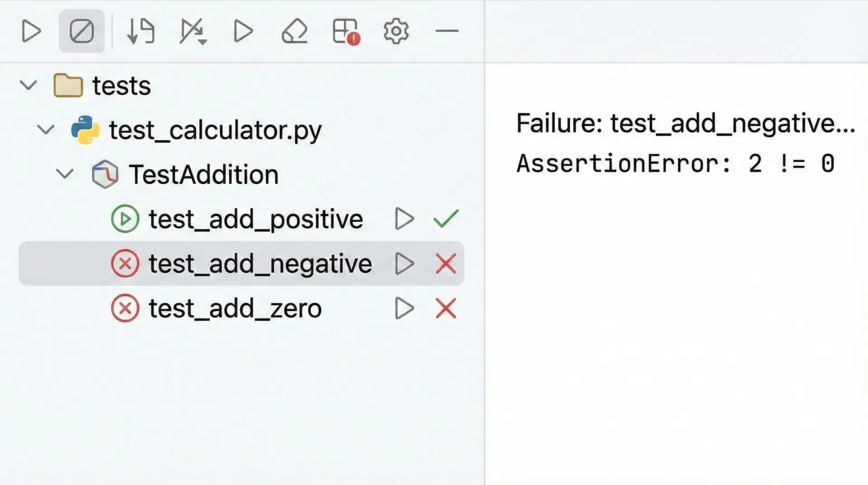Screen dimensions: 868x485
Task: Click the highlighted Stop toolbar icon
Action: [82, 31]
